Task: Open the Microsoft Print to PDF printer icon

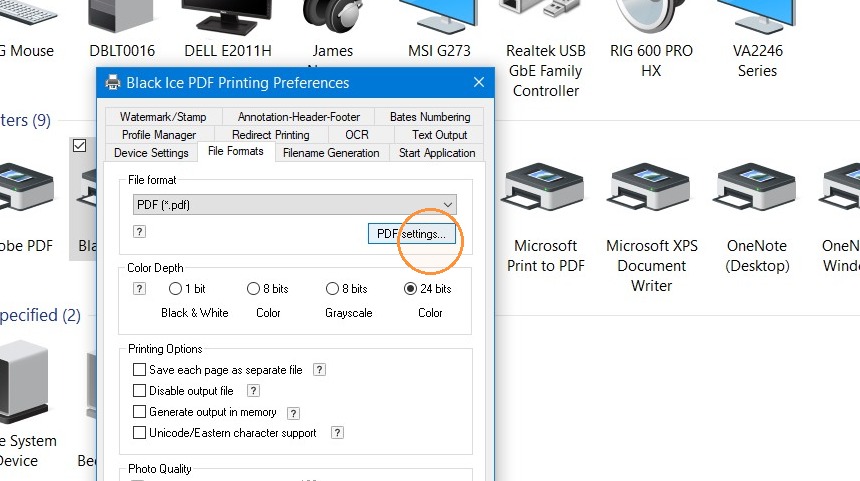Action: click(x=545, y=188)
